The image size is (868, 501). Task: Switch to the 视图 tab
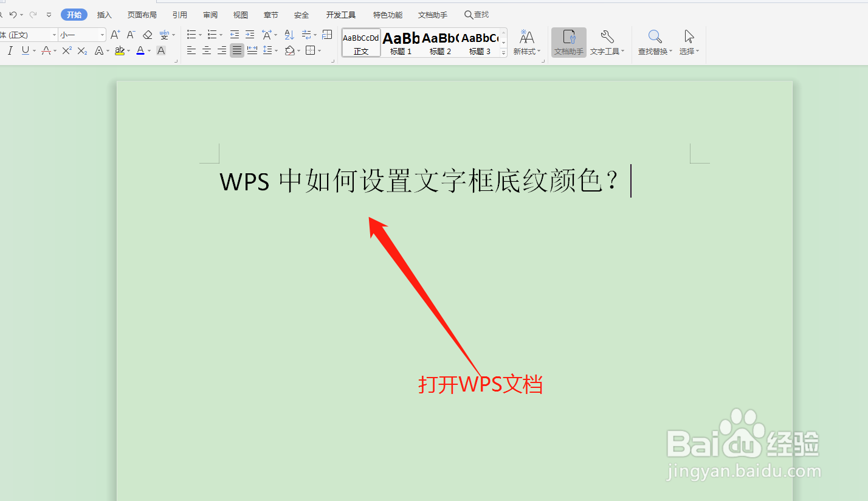(241, 15)
